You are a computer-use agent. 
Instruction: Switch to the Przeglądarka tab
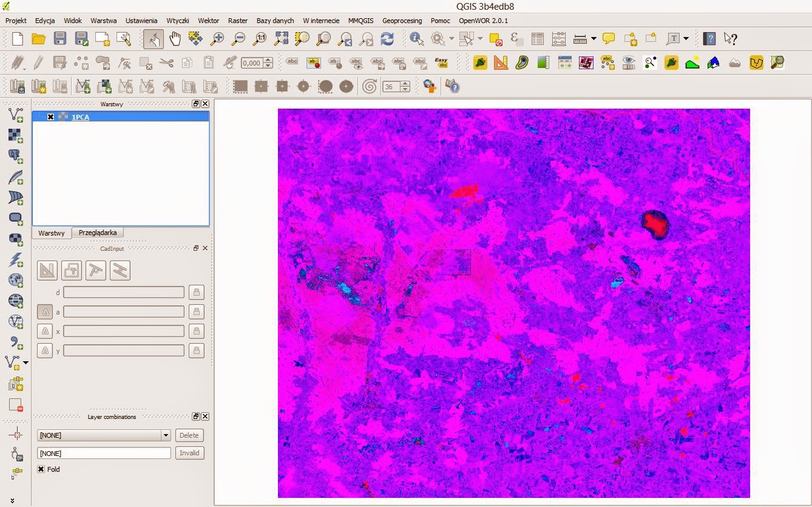click(98, 233)
